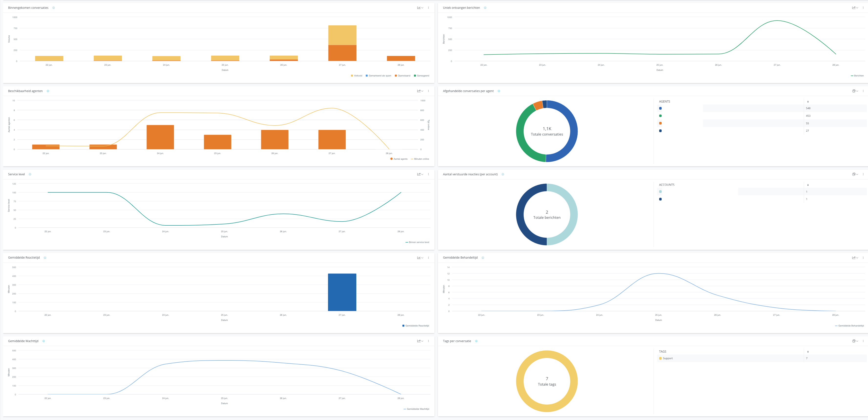Click info icon next to Afgehandelde conversaties per agent
The width and height of the screenshot is (868, 420).
(499, 91)
